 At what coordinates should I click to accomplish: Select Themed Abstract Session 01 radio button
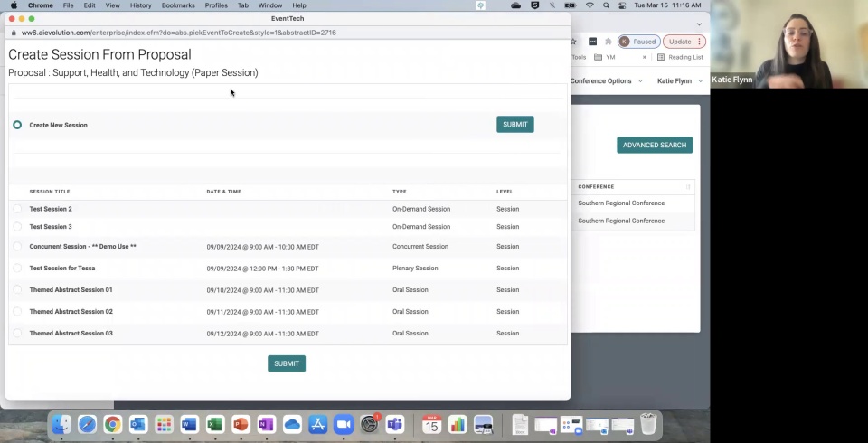click(17, 289)
